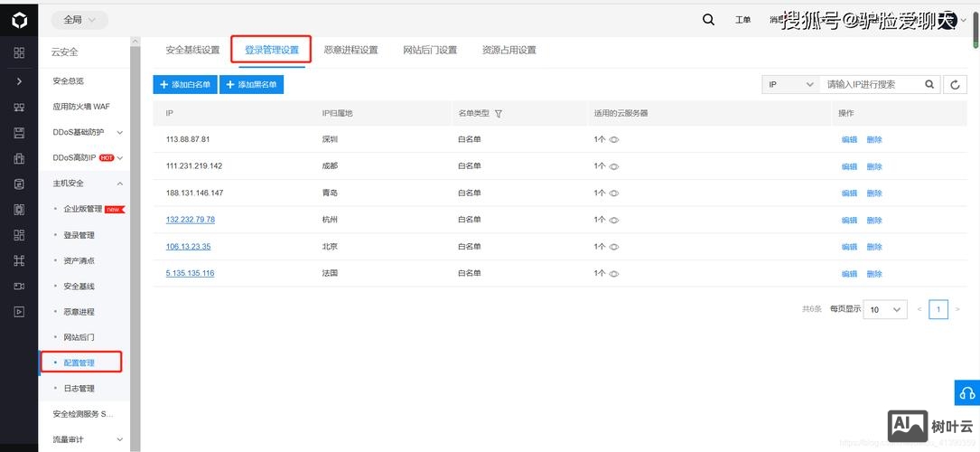Viewport: 980px width, 452px height.
Task: Delete the 188.131.146.147 entry
Action: tap(873, 193)
